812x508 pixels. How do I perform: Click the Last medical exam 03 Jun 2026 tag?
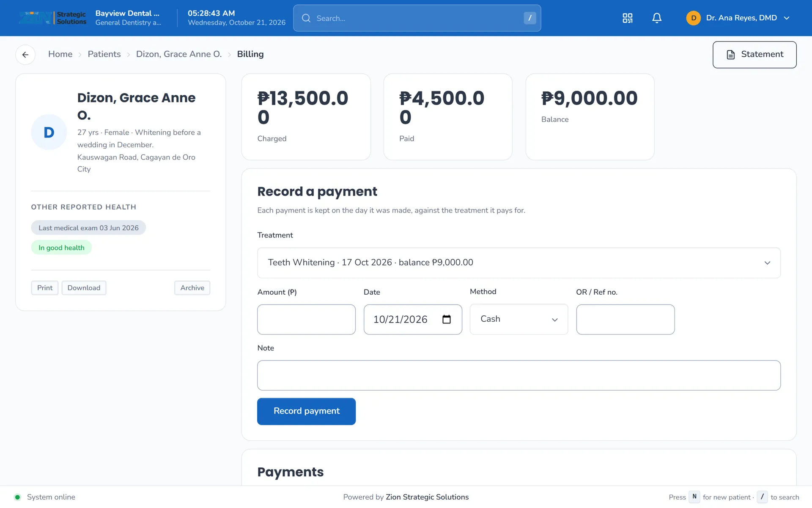pyautogui.click(x=88, y=228)
